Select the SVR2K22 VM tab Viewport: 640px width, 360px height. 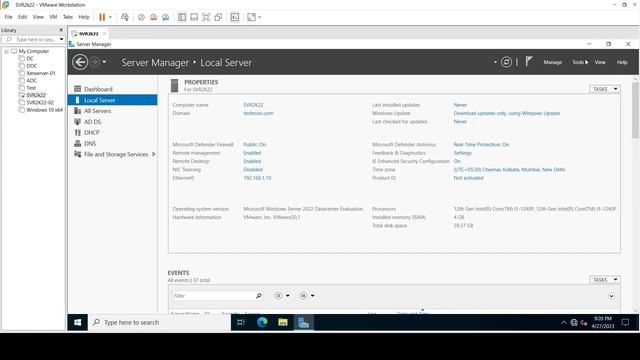coord(89,33)
